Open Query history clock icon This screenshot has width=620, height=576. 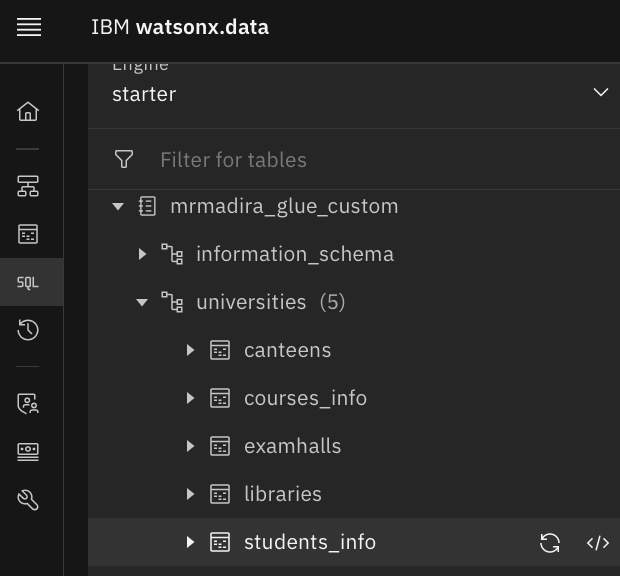click(x=28, y=330)
